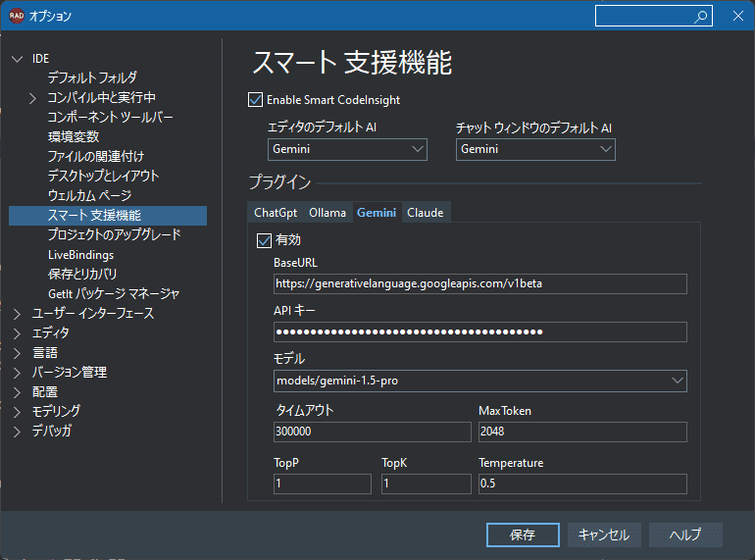Switch to the Ollama plugin tab
The width and height of the screenshot is (755, 560).
[x=327, y=213]
